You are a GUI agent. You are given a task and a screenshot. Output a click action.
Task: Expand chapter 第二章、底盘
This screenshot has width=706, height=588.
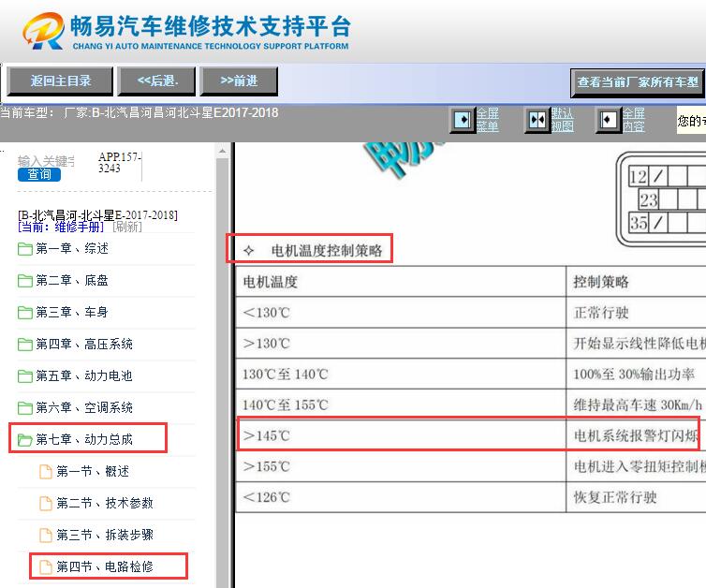coord(72,281)
